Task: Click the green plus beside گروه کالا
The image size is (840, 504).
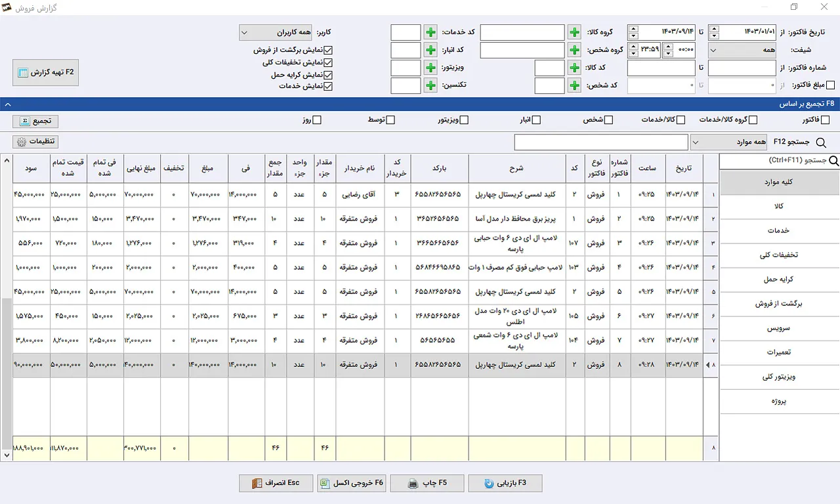Action: tap(574, 32)
